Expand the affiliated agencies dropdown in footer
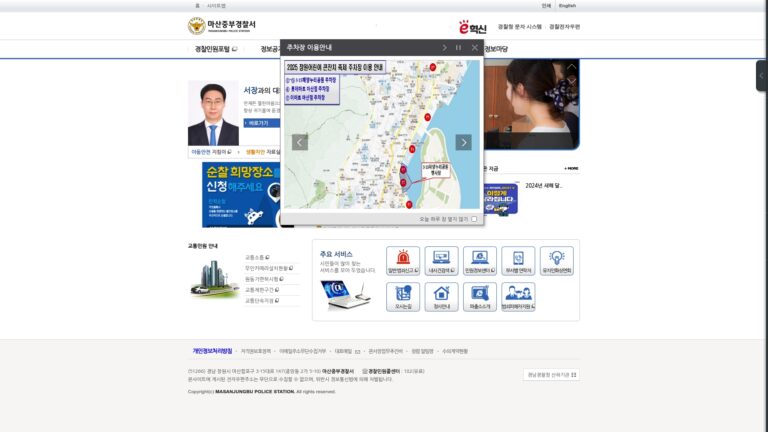768x432 pixels. pyautogui.click(x=552, y=375)
